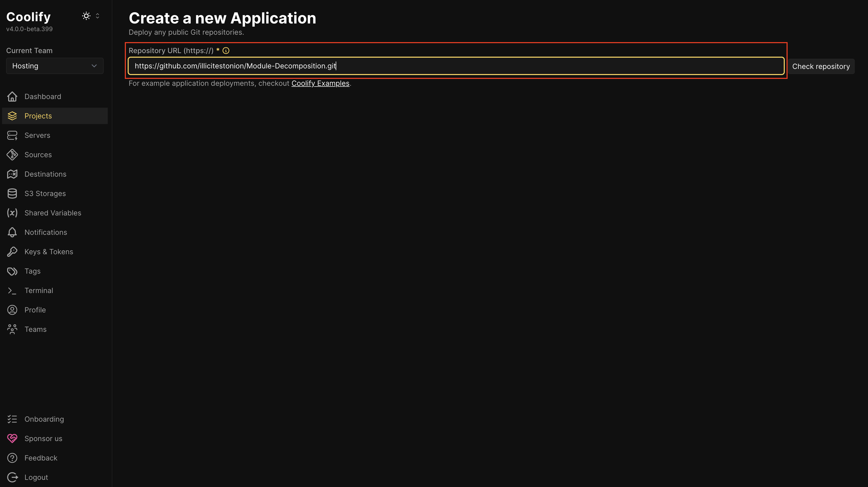Open the Coolify Examples link

[x=320, y=83]
